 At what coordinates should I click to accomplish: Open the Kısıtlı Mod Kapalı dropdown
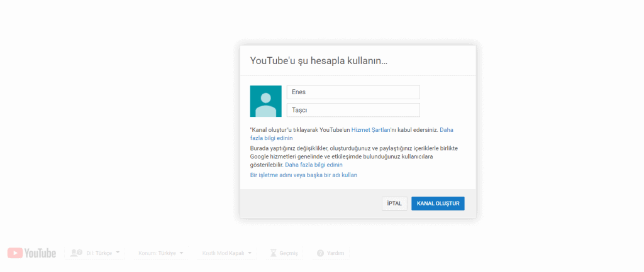tap(226, 253)
